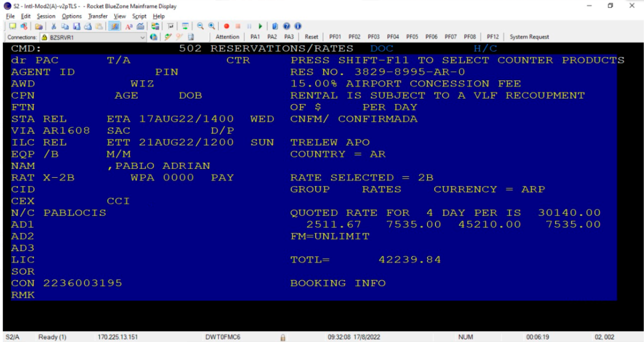Click the Zoom in magnifier icon
The image size is (644, 342).
tap(211, 26)
